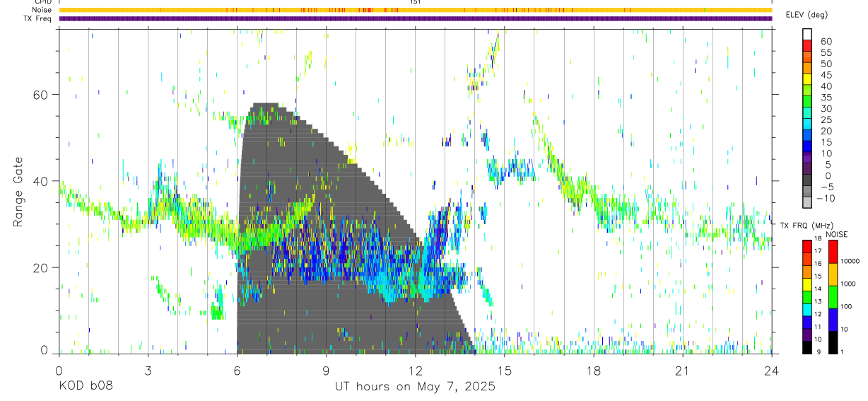The height and width of the screenshot is (401, 868).
Task: Click the 'UT hours on May 7, 2025' label
Action: [x=415, y=387]
